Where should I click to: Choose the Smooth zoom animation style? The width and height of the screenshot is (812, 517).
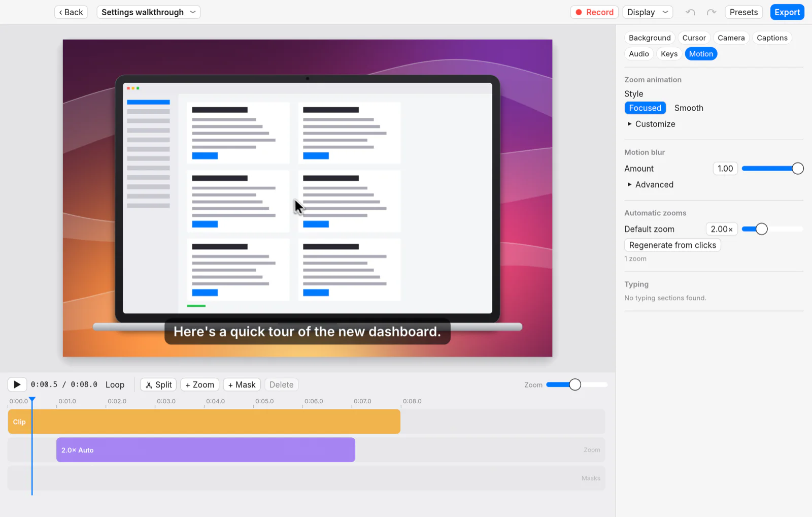[x=689, y=108]
